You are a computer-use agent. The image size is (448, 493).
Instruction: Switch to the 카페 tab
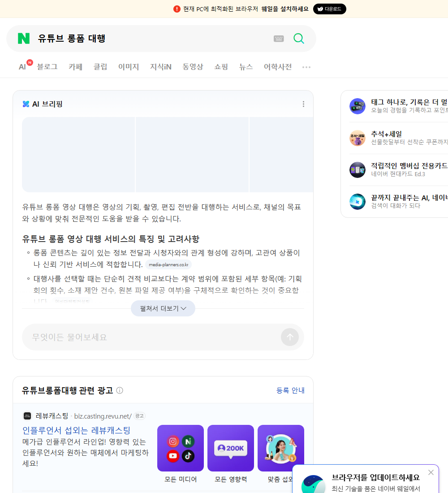(x=75, y=67)
